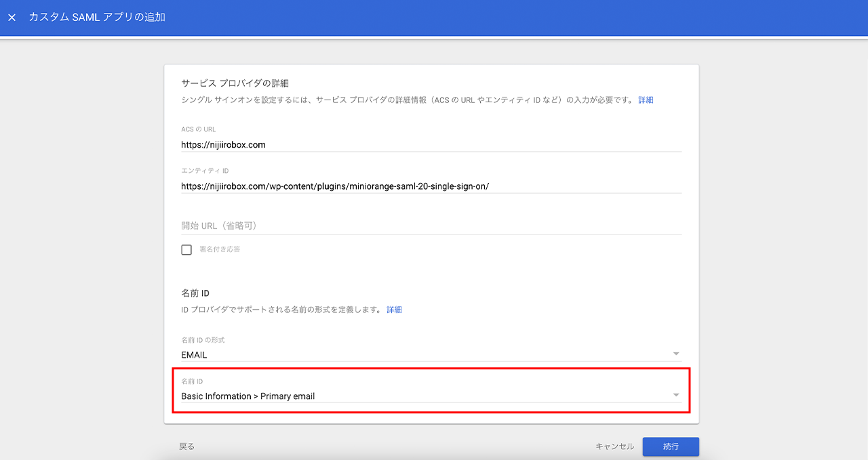Close the custom SAML app dialog
Viewport: 868px width, 460px height.
pyautogui.click(x=12, y=18)
